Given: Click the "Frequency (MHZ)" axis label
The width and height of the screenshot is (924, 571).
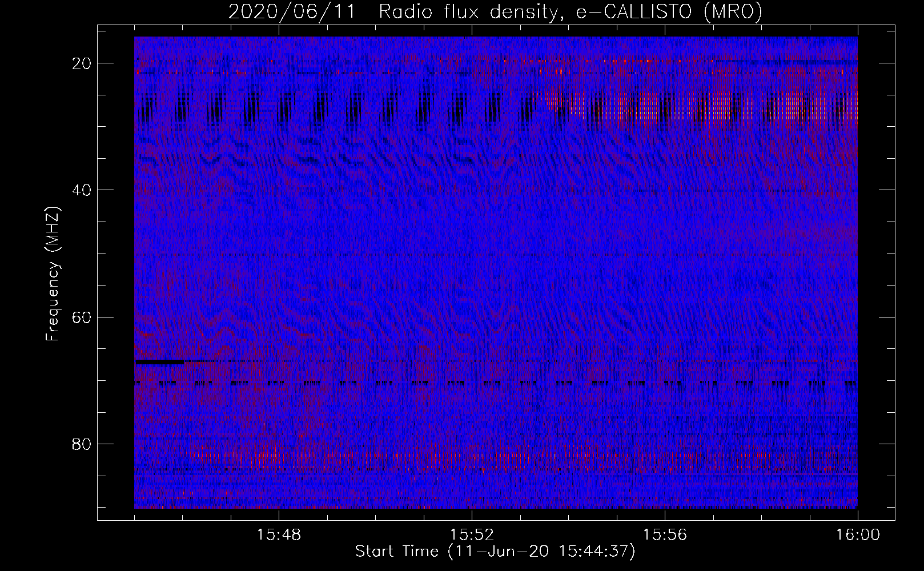Looking at the screenshot, I should [53, 274].
